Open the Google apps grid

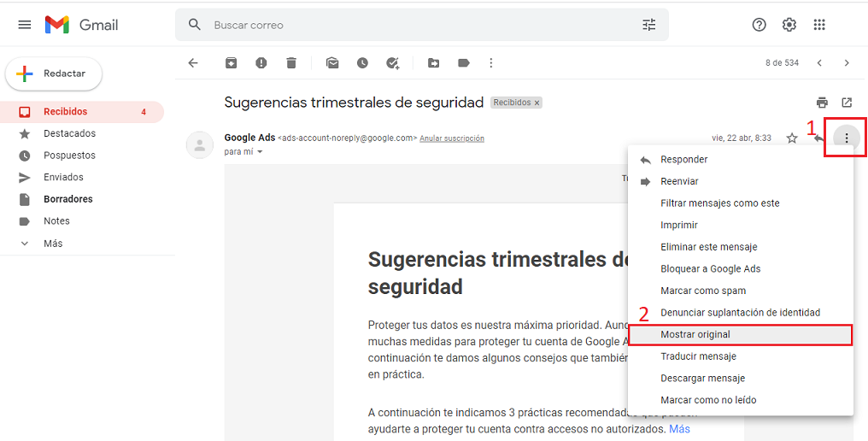click(819, 25)
